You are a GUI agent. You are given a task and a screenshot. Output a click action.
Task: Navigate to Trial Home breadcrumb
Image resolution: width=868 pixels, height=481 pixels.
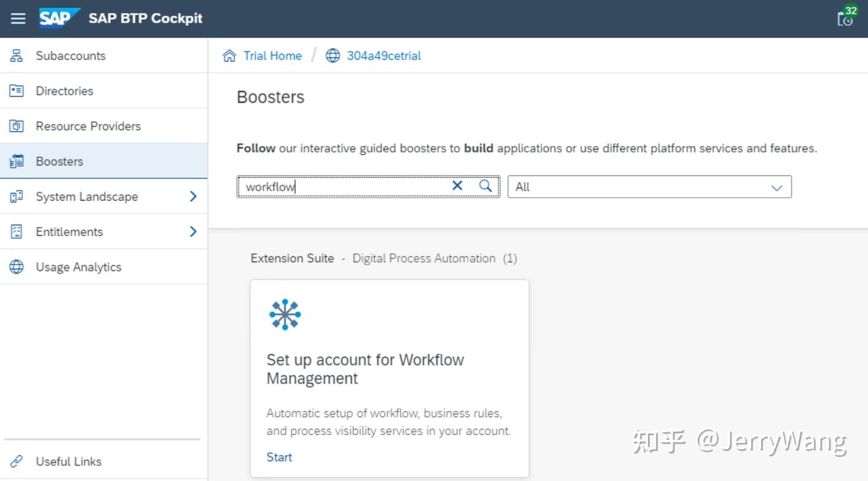pos(272,55)
